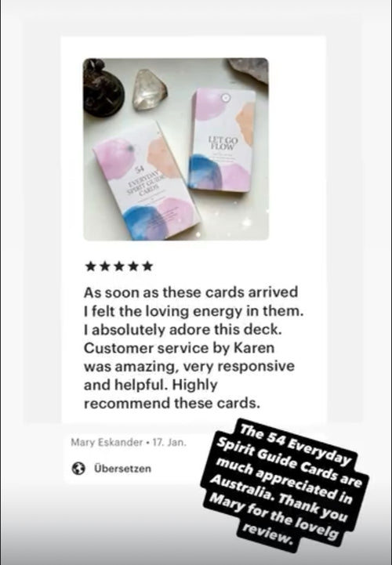Click the clear quartz crystal in photo
Screen dimensions: 392x565
click(x=149, y=89)
